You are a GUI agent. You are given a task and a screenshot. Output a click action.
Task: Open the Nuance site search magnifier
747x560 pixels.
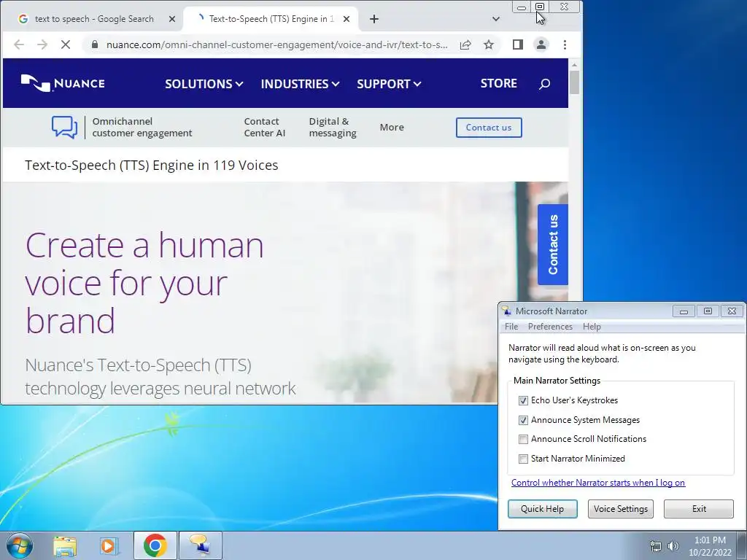click(x=544, y=84)
